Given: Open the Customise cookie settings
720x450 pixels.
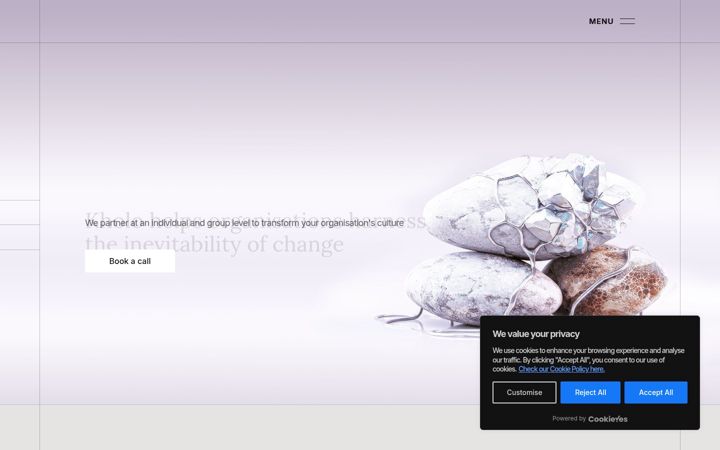Looking at the screenshot, I should [524, 393].
